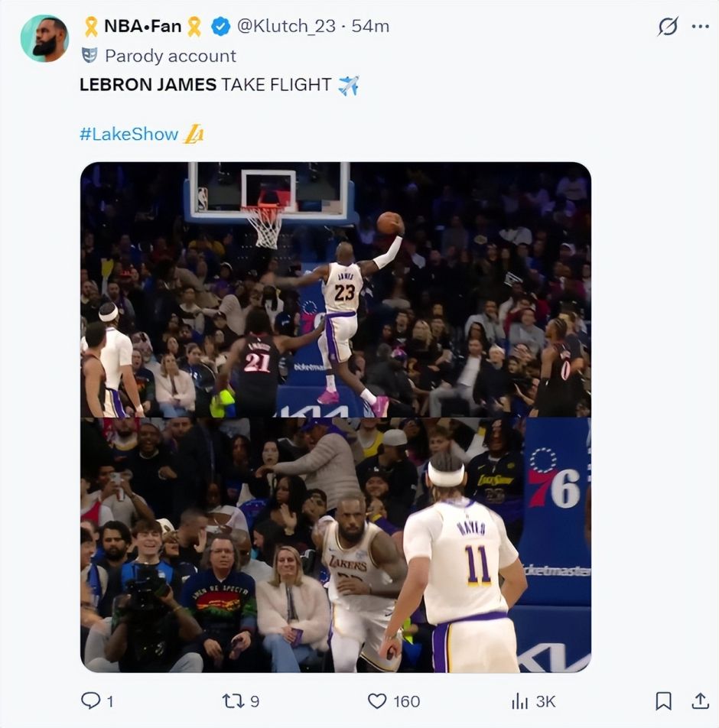The image size is (719, 728).
Task: Open the NBA•Fan profile avatar
Action: click(x=44, y=38)
